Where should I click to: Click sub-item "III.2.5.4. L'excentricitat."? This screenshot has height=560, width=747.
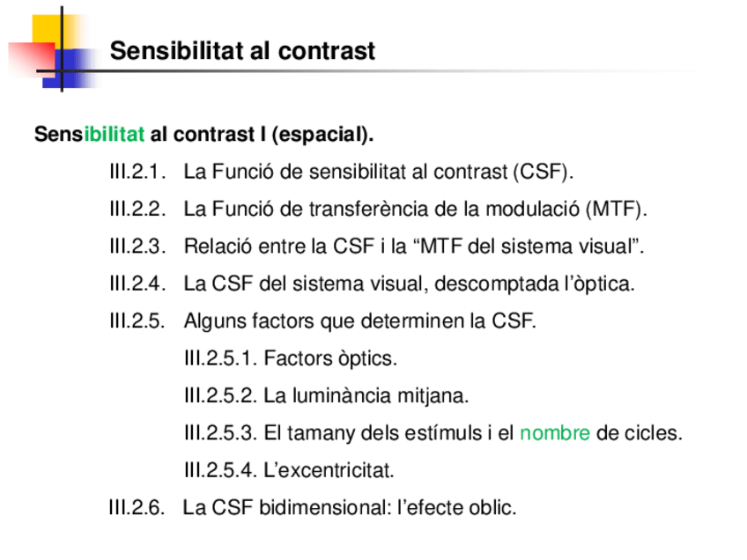point(289,470)
